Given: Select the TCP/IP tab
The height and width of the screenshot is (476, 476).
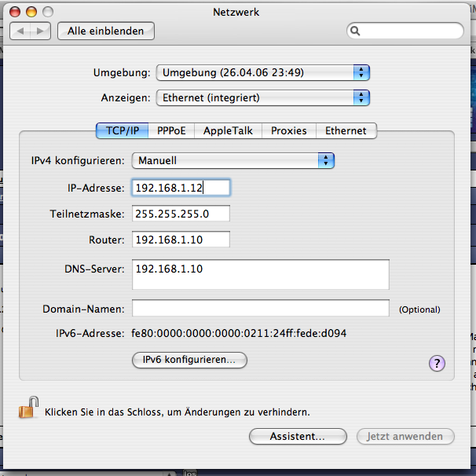Looking at the screenshot, I should [x=123, y=131].
